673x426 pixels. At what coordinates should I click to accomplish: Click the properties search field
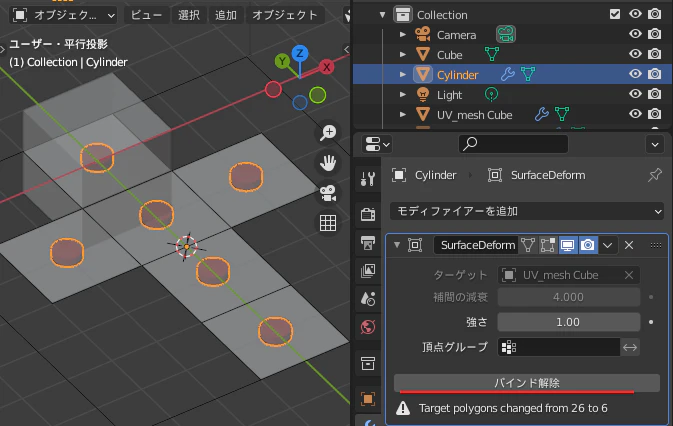pos(513,144)
